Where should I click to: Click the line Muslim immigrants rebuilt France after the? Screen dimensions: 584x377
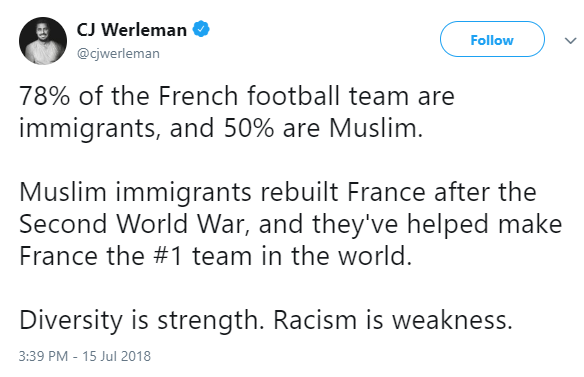[277, 192]
